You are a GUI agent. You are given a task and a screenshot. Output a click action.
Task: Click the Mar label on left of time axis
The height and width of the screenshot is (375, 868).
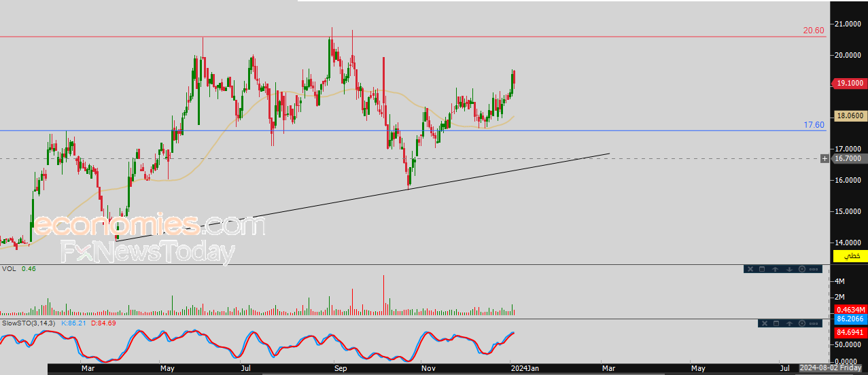88,368
